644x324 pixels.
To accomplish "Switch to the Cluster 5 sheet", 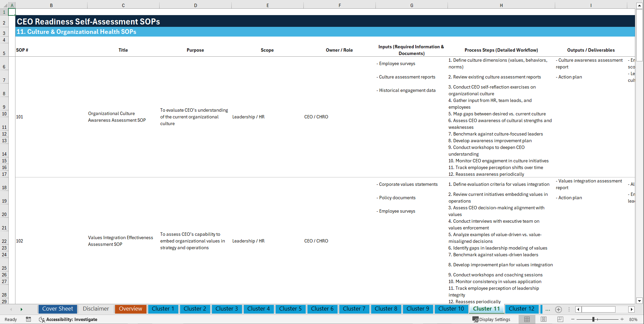I will [290, 309].
